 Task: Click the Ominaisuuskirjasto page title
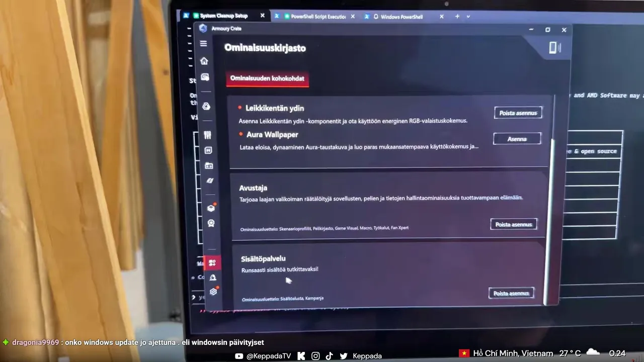pos(265,48)
